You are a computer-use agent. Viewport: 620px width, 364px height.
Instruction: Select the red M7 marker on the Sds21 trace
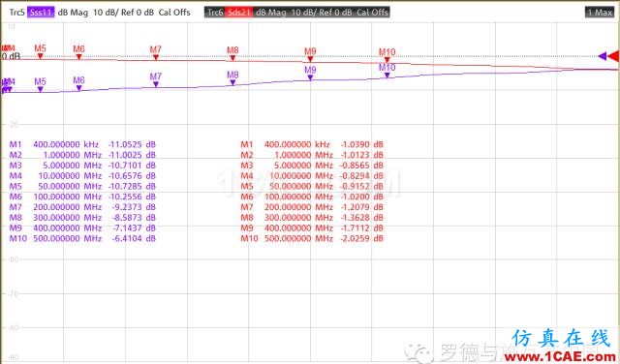pyautogui.click(x=156, y=58)
